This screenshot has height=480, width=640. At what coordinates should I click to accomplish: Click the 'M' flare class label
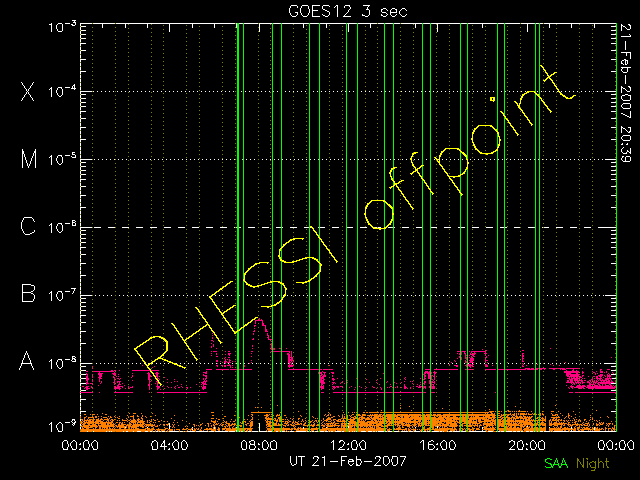tap(29, 159)
